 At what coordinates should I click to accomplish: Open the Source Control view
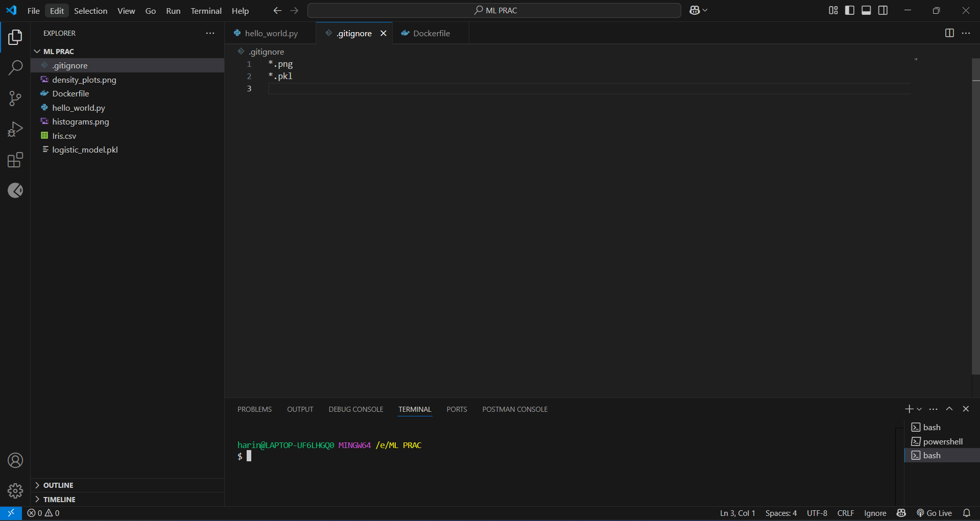coord(15,98)
